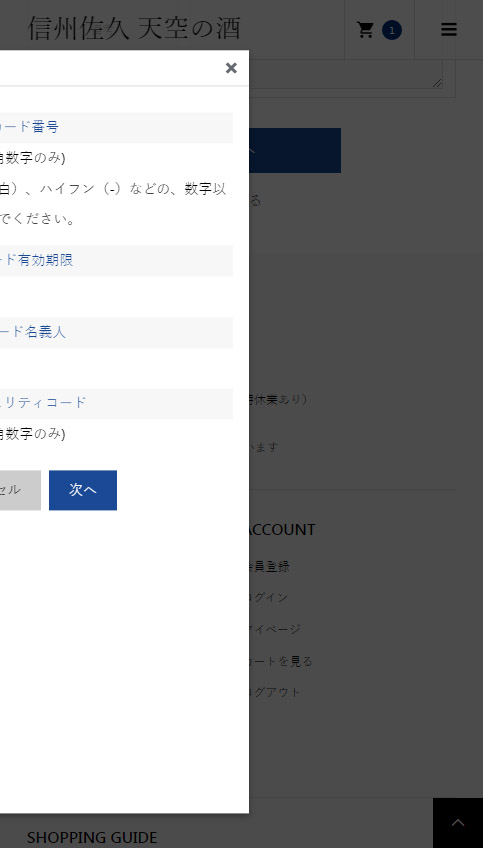
Task: Proceed with the 次へ button
Action: point(83,490)
